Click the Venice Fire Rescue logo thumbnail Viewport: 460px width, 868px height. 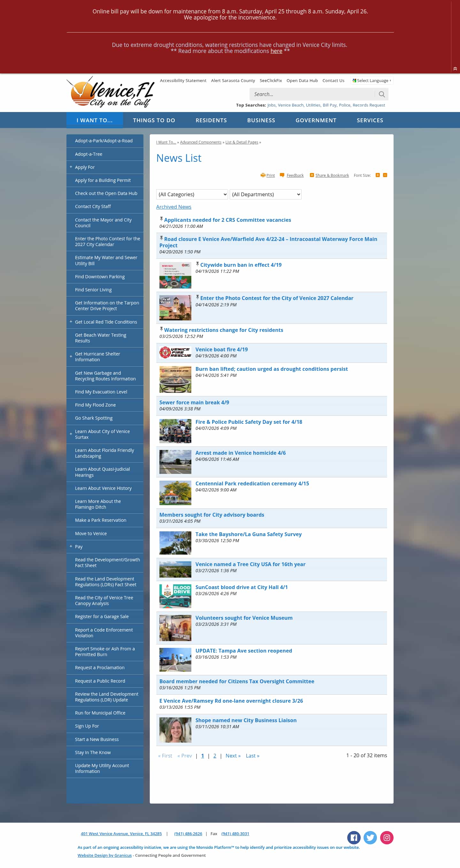tap(175, 352)
